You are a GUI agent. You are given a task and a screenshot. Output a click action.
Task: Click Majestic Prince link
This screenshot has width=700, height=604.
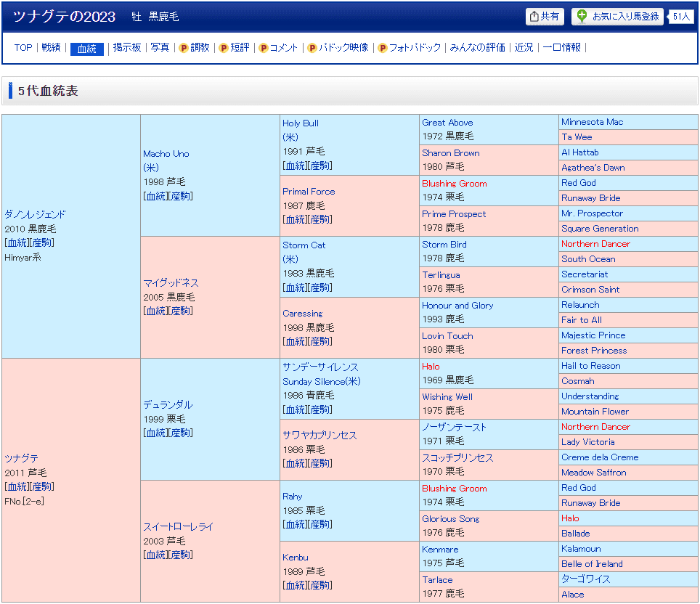coord(593,335)
